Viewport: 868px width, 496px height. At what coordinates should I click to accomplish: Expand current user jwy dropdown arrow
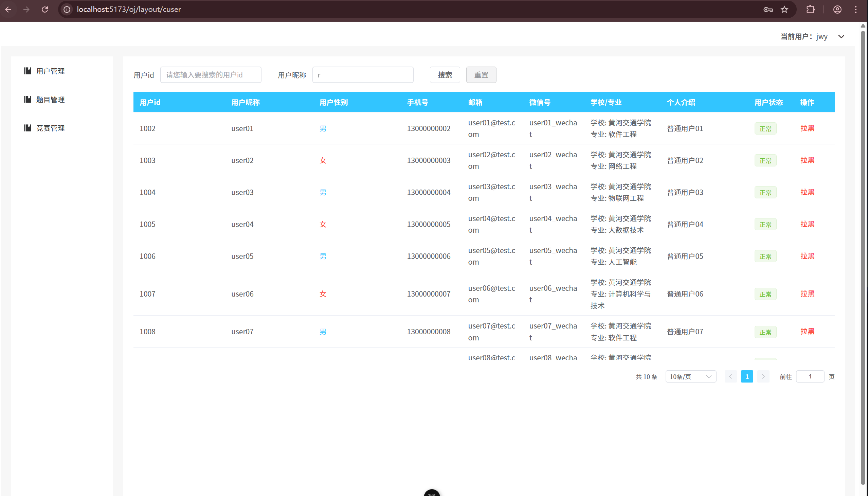[841, 36]
